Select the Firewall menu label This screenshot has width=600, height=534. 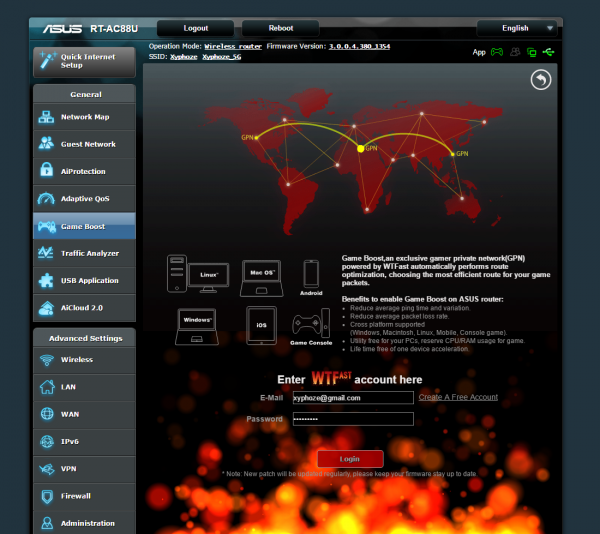pos(76,496)
